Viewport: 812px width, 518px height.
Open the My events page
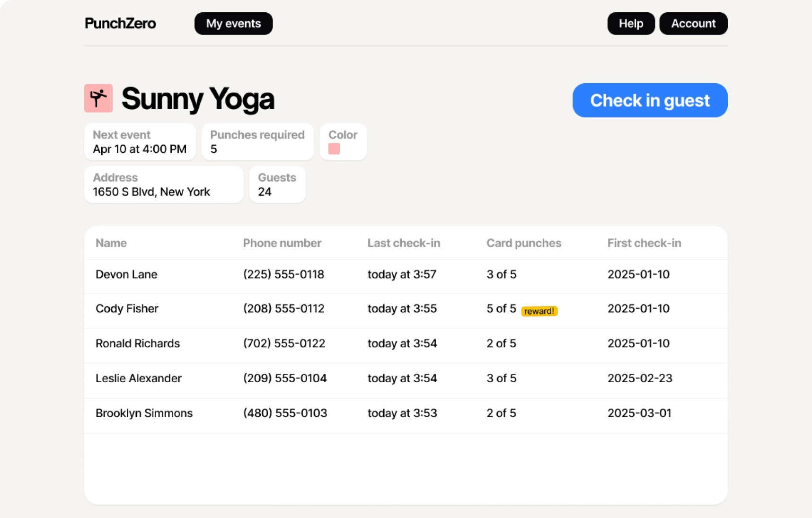coord(233,24)
